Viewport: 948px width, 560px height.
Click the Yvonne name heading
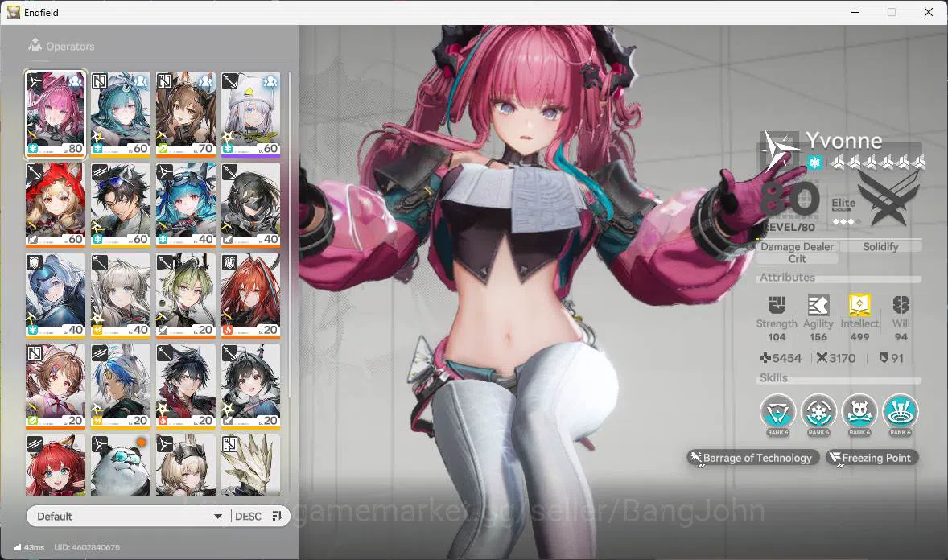(x=843, y=141)
